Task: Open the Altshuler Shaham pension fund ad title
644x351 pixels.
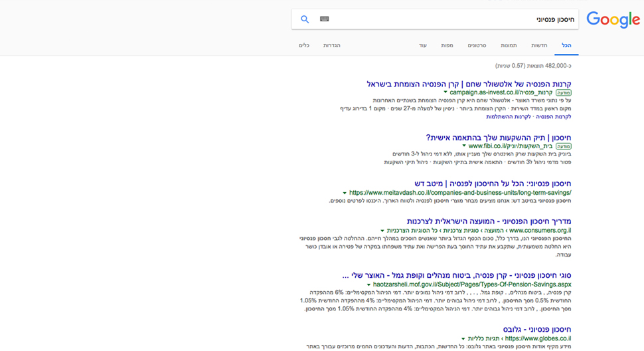Action: 469,84
